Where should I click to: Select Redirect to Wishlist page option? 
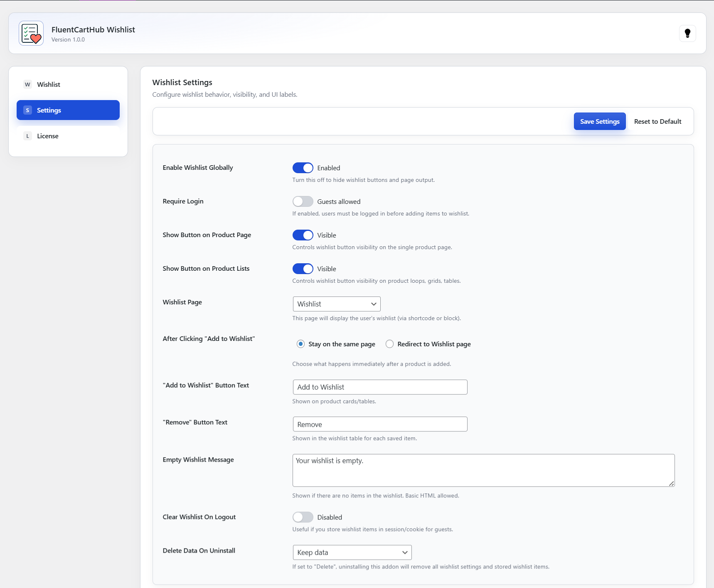point(389,344)
